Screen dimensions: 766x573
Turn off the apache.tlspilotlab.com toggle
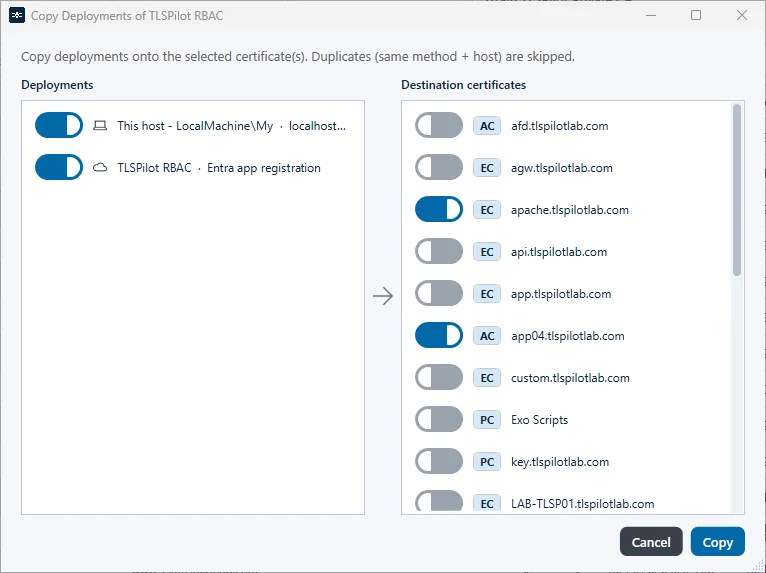[439, 209]
